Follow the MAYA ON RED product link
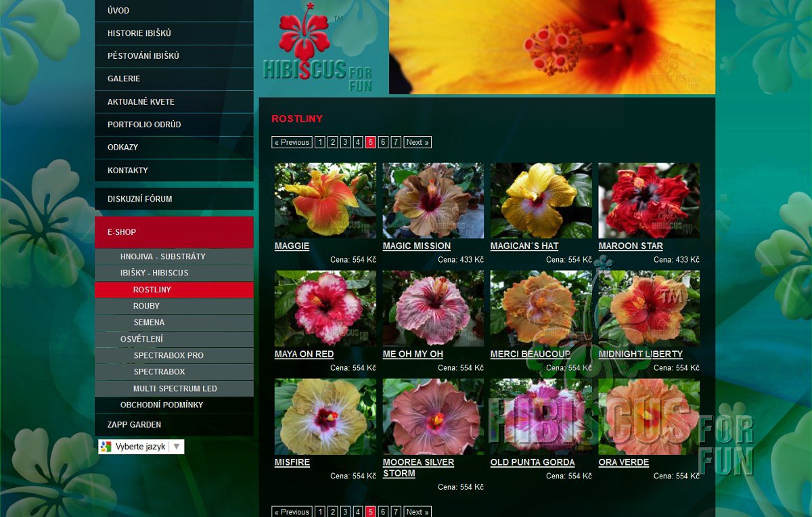The image size is (812, 517). point(304,355)
